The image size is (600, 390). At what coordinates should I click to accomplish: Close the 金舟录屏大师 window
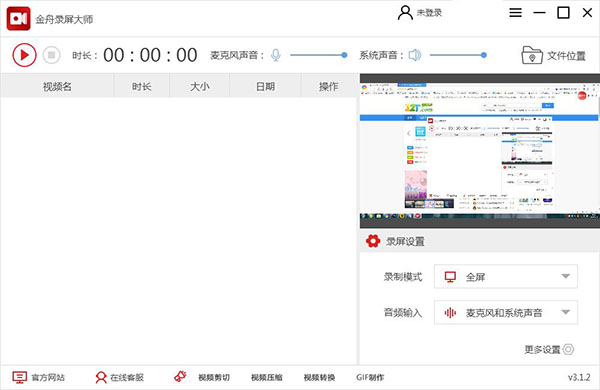tap(587, 13)
